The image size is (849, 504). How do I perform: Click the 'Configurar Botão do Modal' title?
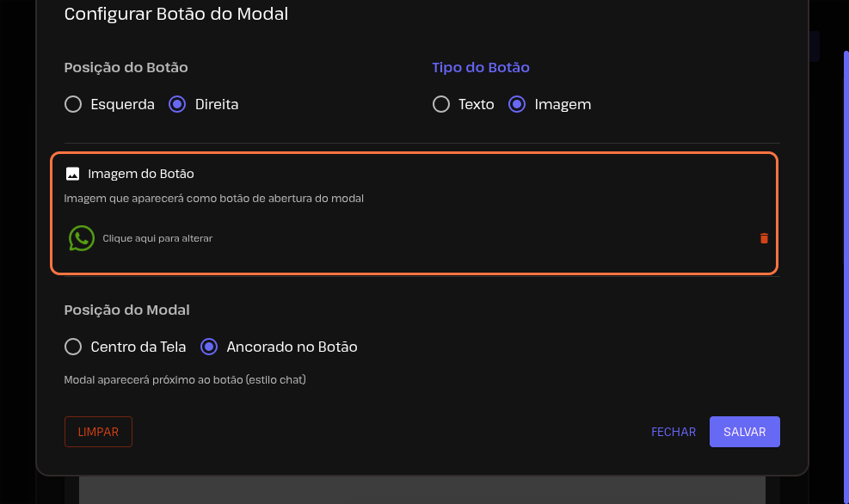point(175,14)
